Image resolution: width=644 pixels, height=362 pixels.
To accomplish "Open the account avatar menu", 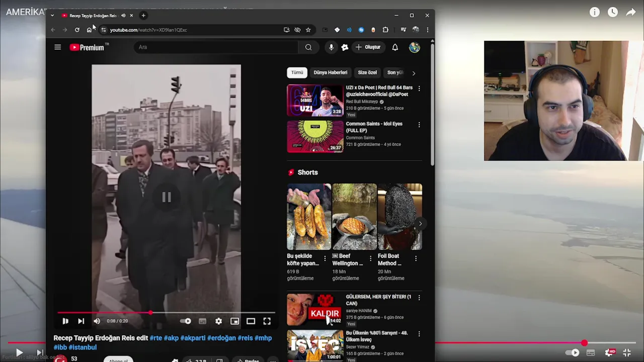I will pyautogui.click(x=415, y=47).
